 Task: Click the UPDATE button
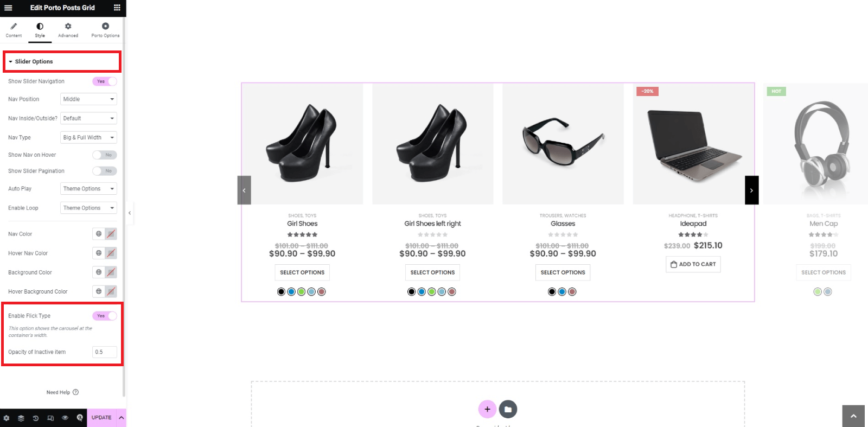(x=101, y=418)
